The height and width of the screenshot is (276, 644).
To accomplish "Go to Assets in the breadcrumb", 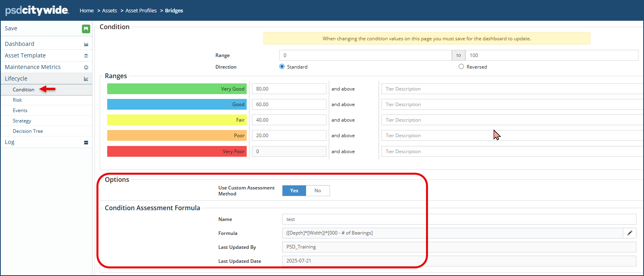I will click(x=109, y=11).
